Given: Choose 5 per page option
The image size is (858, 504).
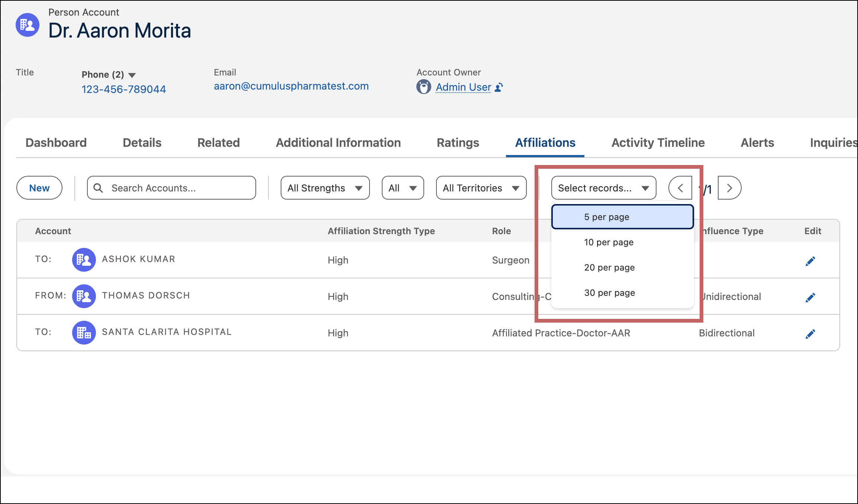Looking at the screenshot, I should point(623,217).
